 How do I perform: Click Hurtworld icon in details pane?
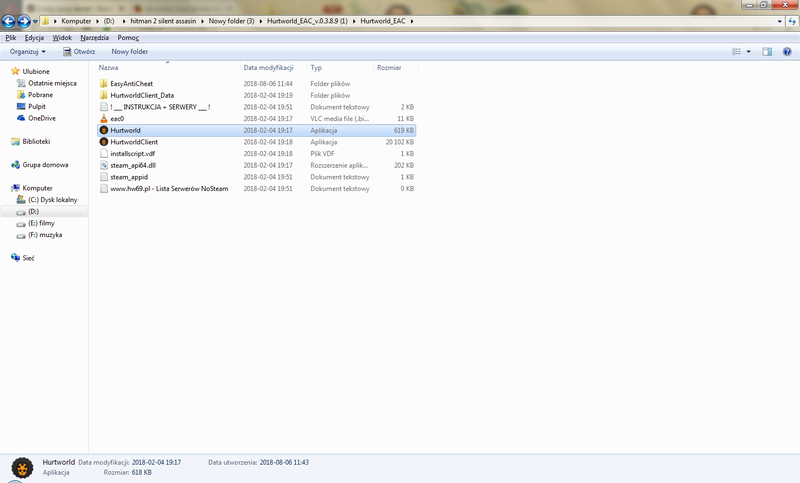pyautogui.click(x=22, y=468)
